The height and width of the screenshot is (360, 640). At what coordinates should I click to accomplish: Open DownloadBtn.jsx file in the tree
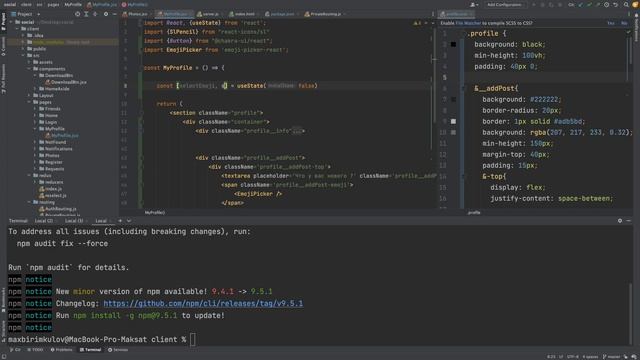[x=66, y=82]
